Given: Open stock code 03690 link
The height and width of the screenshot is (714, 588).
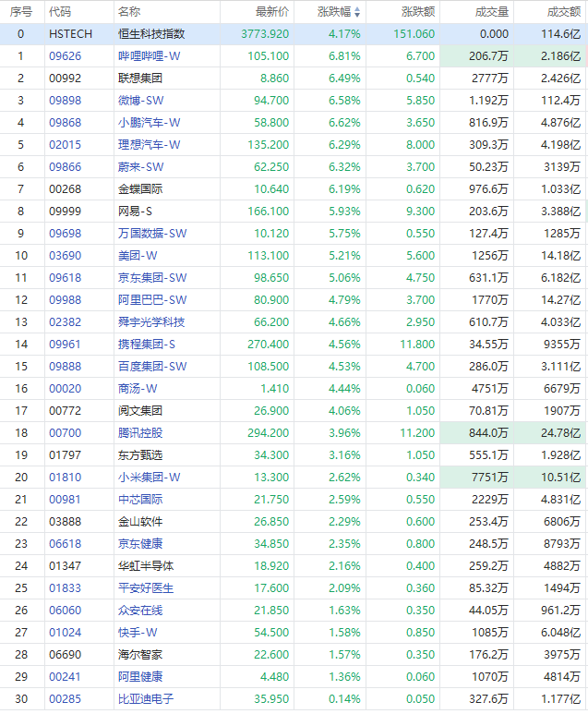Looking at the screenshot, I should click(x=66, y=256).
